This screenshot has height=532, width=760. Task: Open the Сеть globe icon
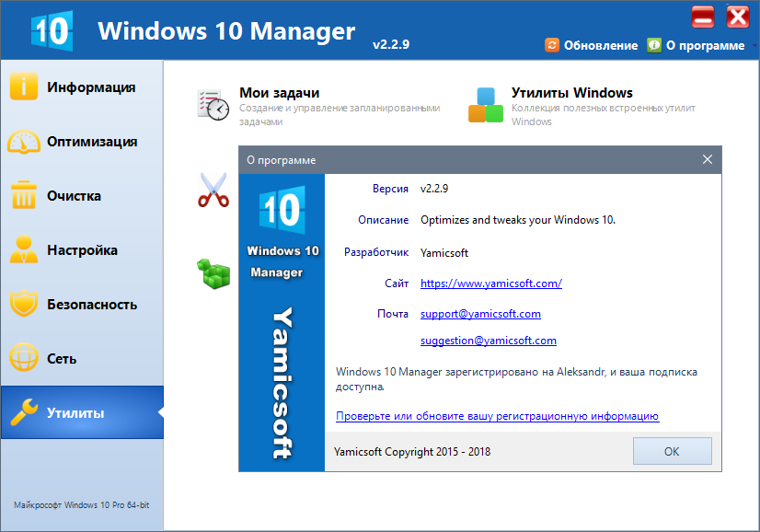23,357
